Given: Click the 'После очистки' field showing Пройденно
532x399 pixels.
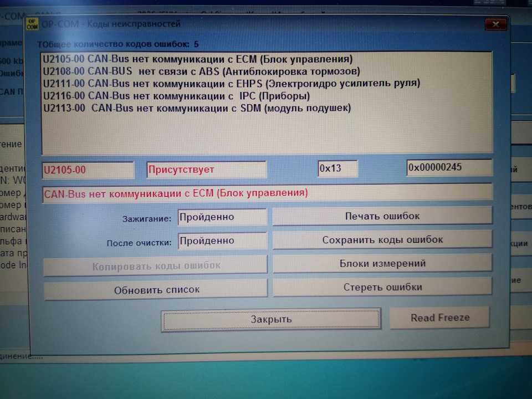Looking at the screenshot, I should (x=222, y=241).
